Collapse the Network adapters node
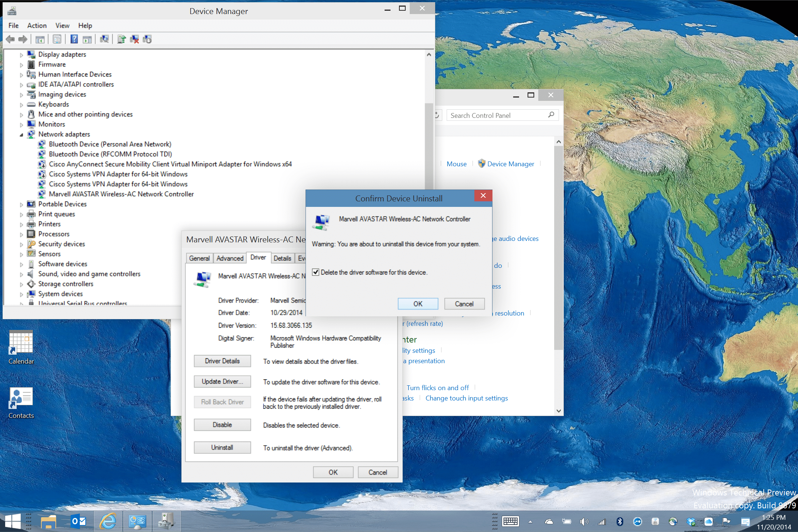The height and width of the screenshot is (532, 798). (x=21, y=134)
